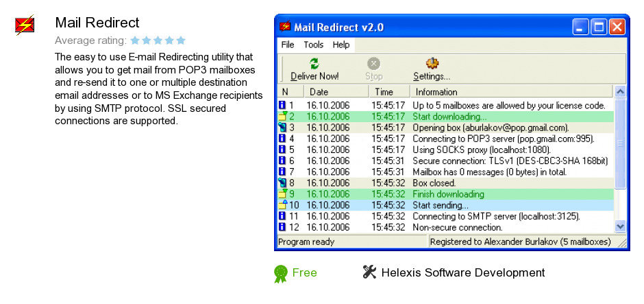Open the Help menu

point(341,45)
